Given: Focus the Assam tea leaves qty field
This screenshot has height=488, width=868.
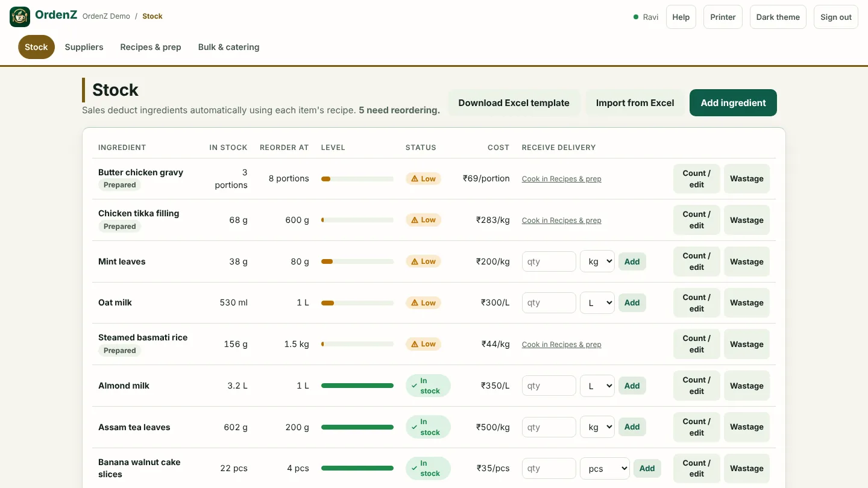Looking at the screenshot, I should tap(549, 427).
